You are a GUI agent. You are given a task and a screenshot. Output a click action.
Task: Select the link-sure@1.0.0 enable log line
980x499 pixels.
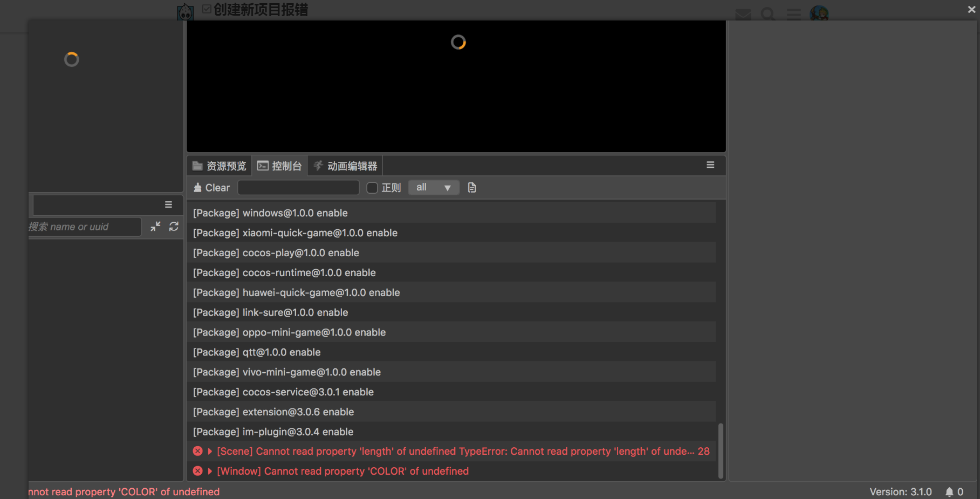click(451, 313)
